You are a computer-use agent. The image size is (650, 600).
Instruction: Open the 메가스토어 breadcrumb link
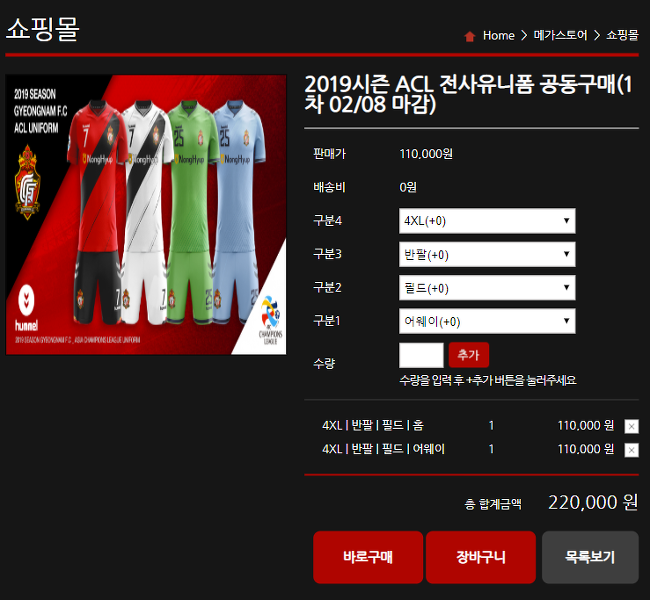click(x=560, y=35)
